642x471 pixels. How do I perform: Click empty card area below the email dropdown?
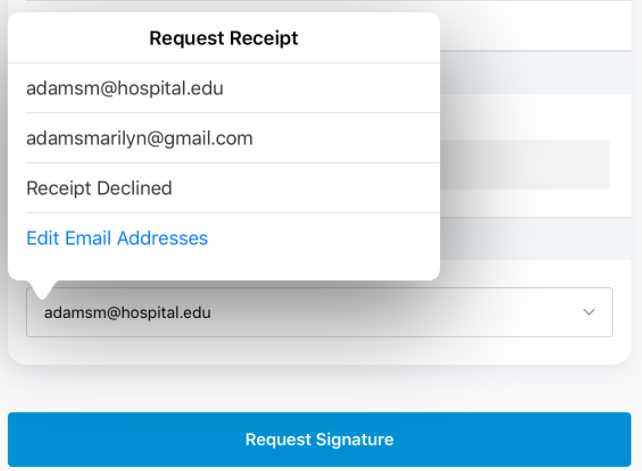(318, 351)
